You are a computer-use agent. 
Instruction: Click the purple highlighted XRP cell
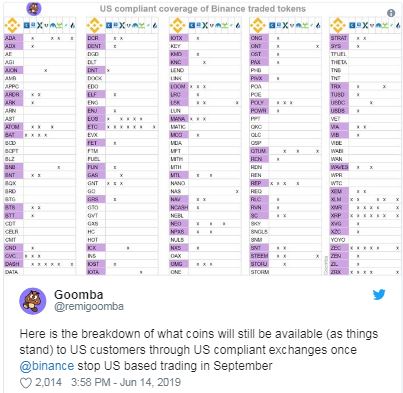[339, 216]
